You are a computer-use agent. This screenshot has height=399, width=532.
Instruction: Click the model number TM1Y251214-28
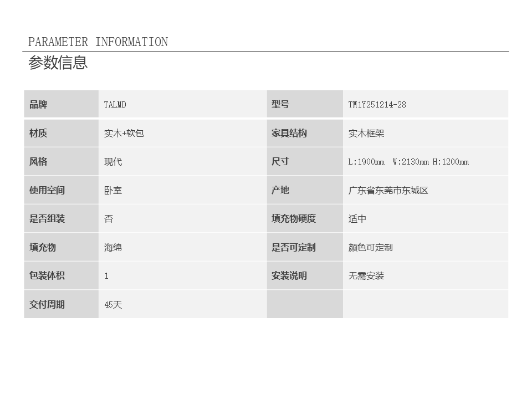[377, 105]
